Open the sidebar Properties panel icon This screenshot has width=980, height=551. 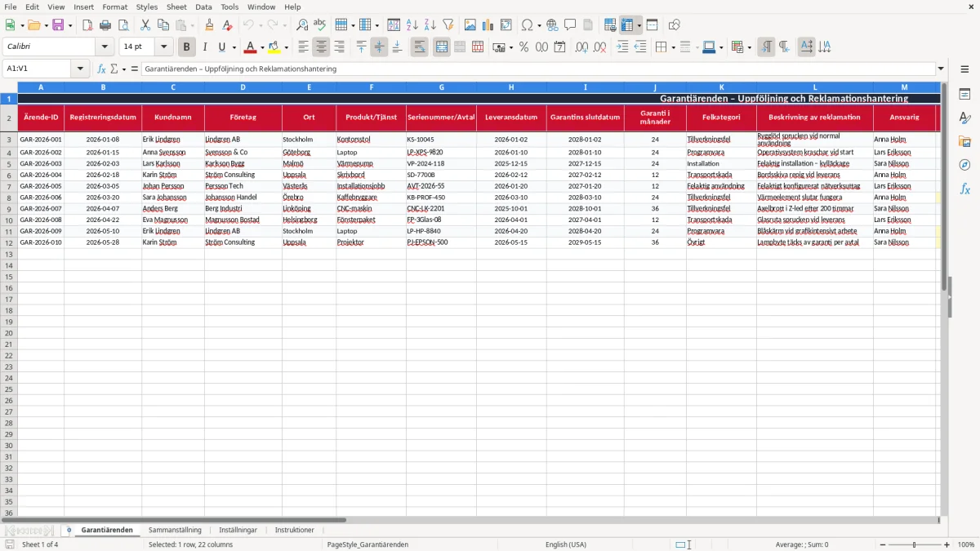[x=964, y=95]
